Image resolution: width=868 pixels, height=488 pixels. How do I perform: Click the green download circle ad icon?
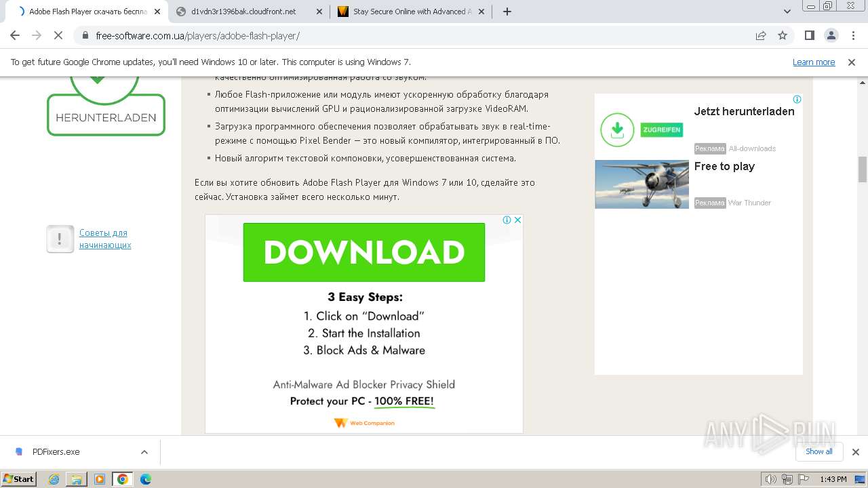tap(617, 129)
